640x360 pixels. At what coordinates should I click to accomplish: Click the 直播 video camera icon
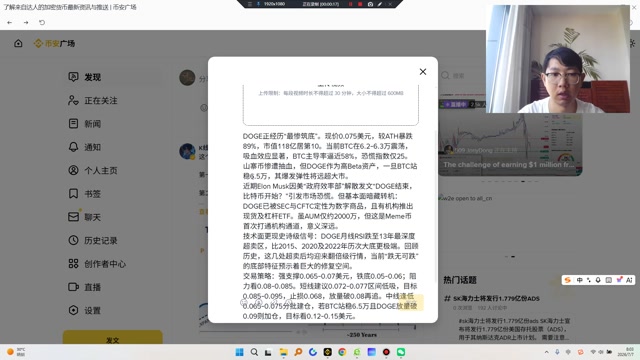[73, 287]
